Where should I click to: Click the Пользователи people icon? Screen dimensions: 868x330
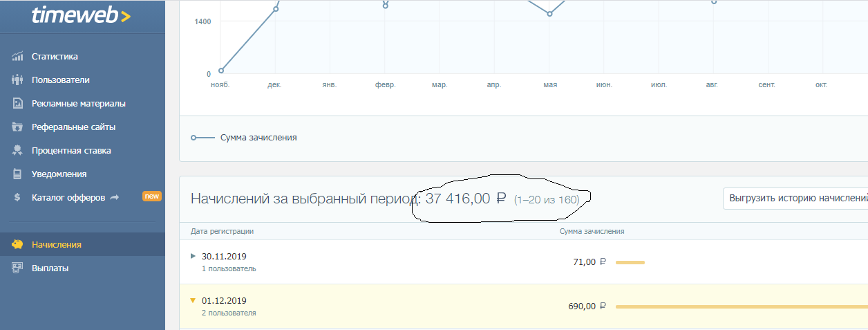tap(18, 80)
